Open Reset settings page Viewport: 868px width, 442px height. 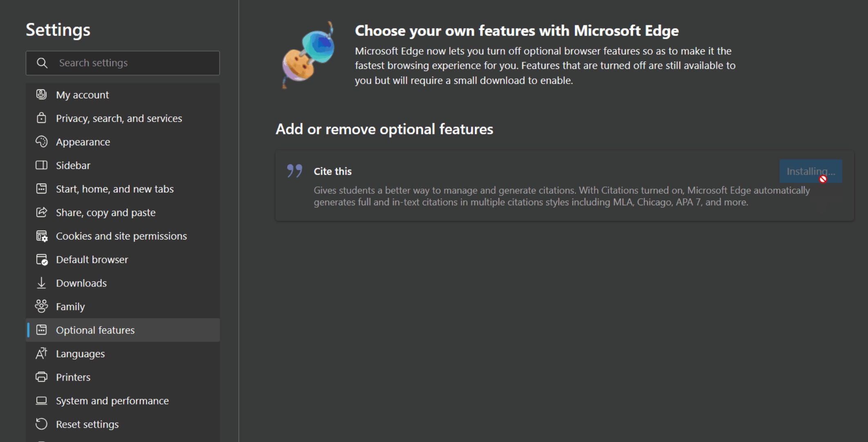pyautogui.click(x=86, y=423)
